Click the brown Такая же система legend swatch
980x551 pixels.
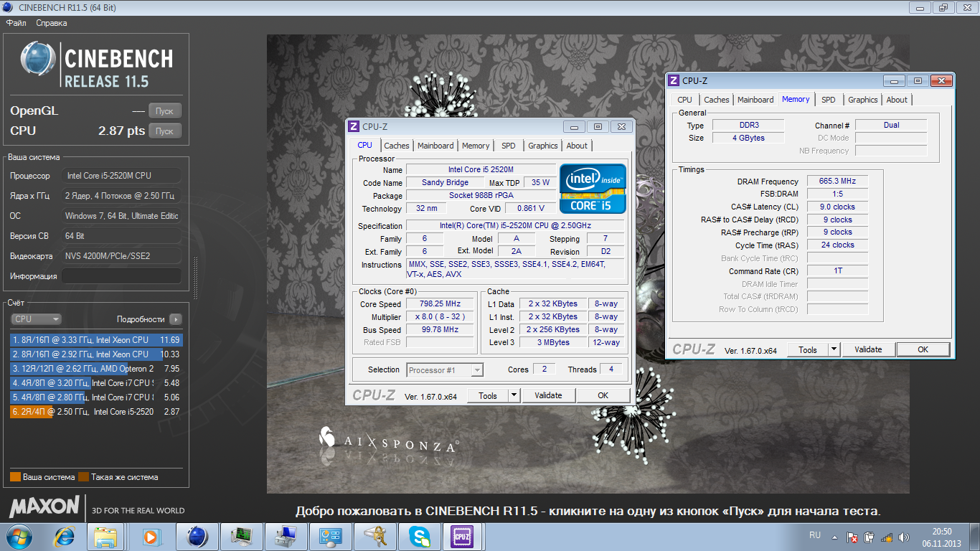tap(83, 477)
